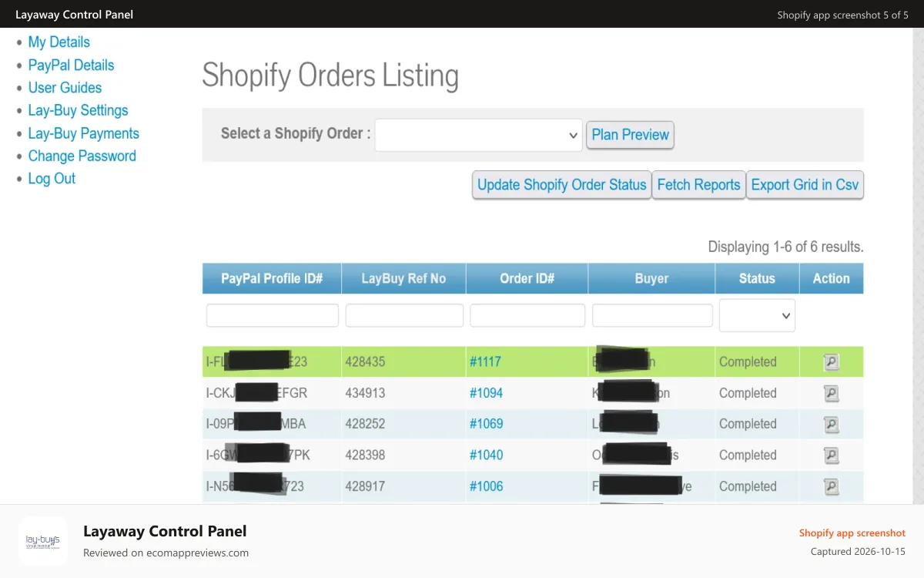
Task: Open order link #1069
Action: point(486,424)
